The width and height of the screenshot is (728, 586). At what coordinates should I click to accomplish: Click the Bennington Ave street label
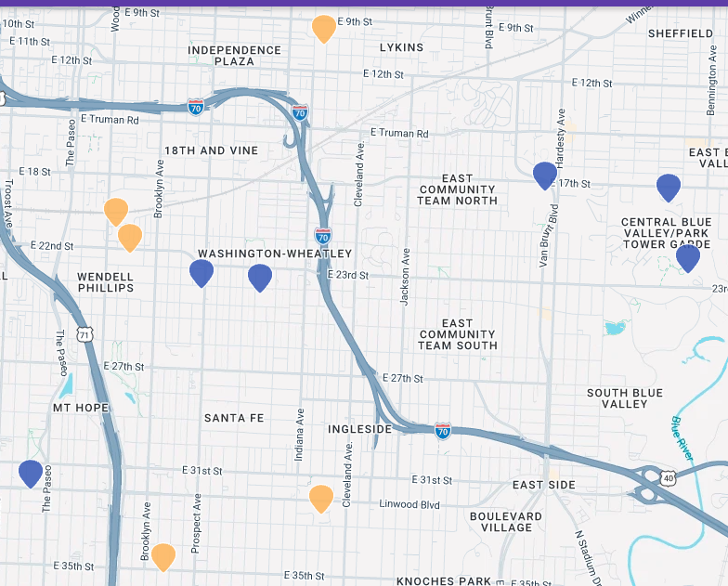[711, 80]
